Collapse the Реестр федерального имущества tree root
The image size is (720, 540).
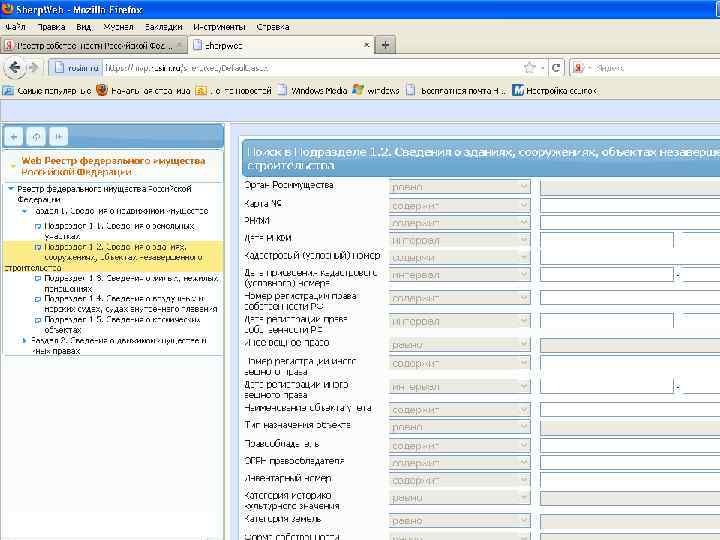(11, 188)
